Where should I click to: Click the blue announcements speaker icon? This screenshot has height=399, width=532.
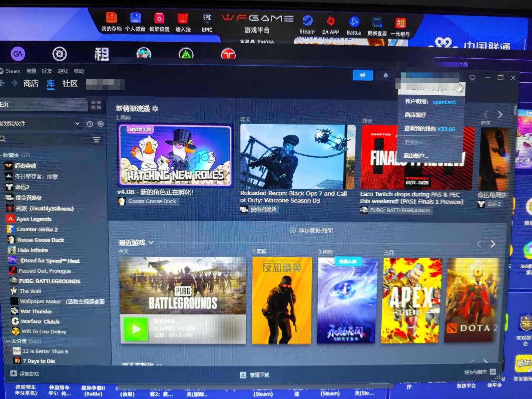point(362,75)
